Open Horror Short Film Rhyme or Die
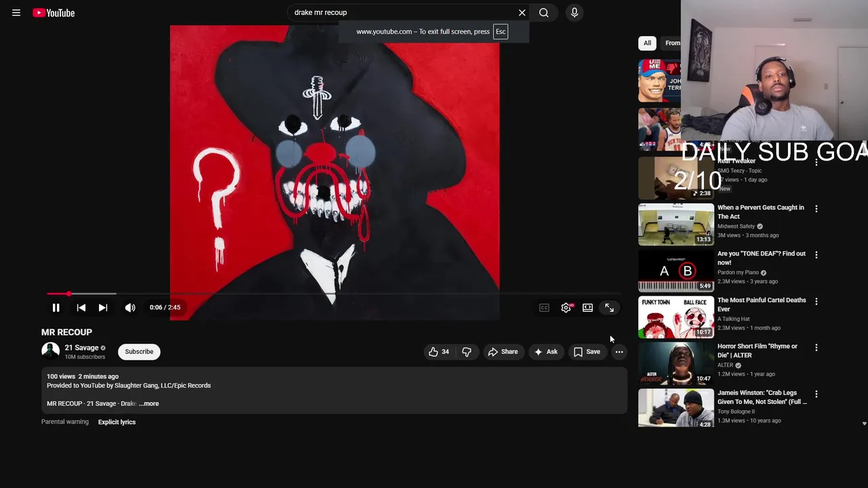 click(x=757, y=350)
